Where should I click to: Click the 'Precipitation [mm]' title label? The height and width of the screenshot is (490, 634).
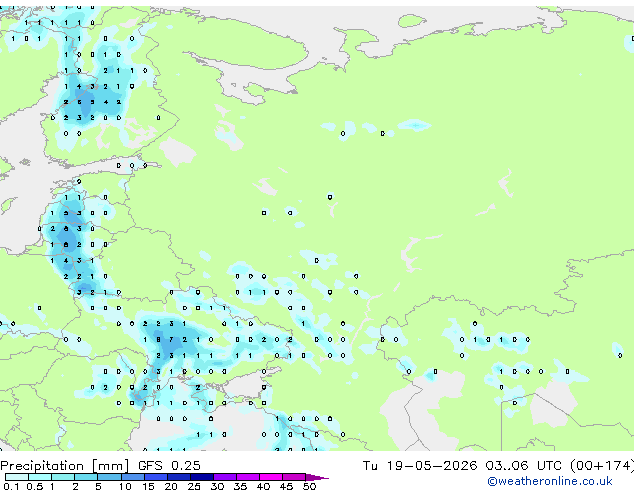[x=64, y=466]
